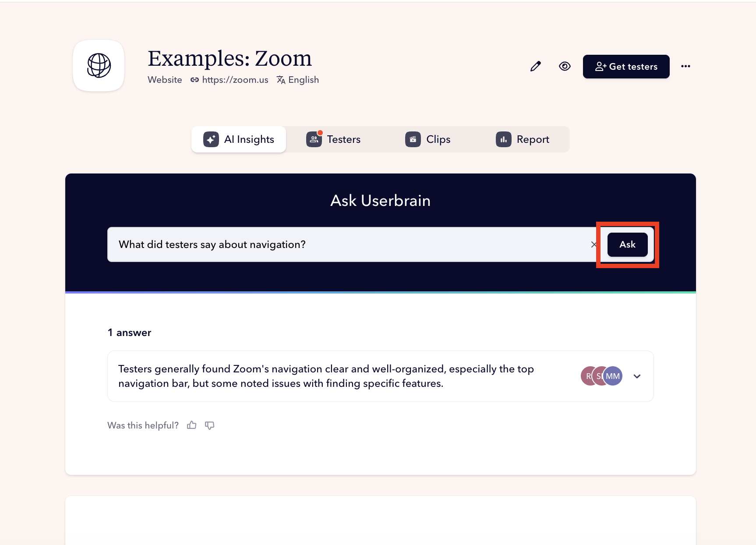Toggle the Testers tab notification dot
The height and width of the screenshot is (545, 756).
point(320,132)
